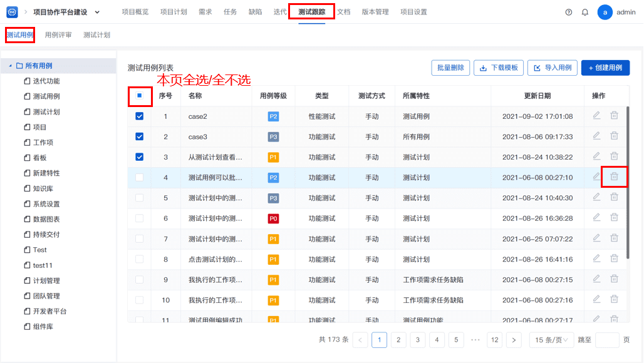This screenshot has width=644, height=363.
Task: Click trash icon for row 10
Action: coord(614,299)
